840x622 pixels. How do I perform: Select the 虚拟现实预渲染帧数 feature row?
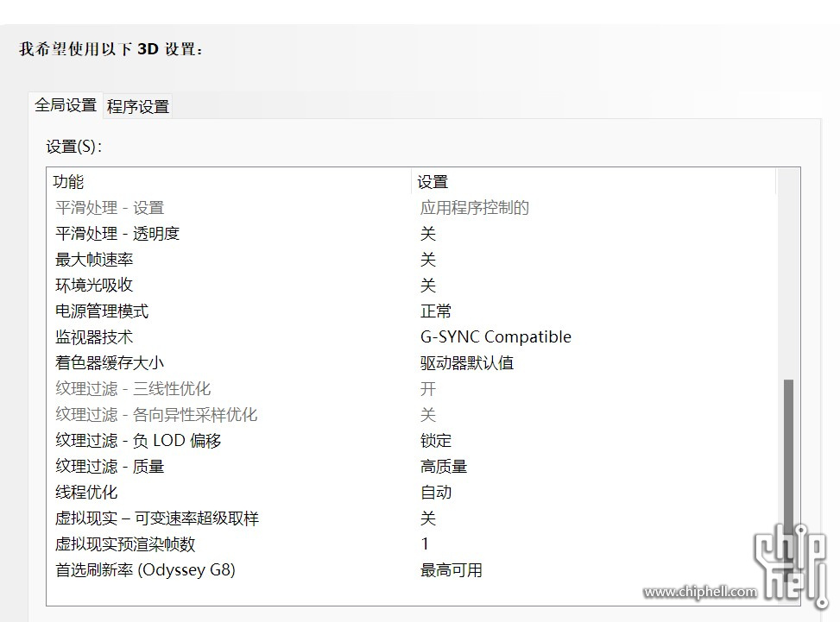411,543
